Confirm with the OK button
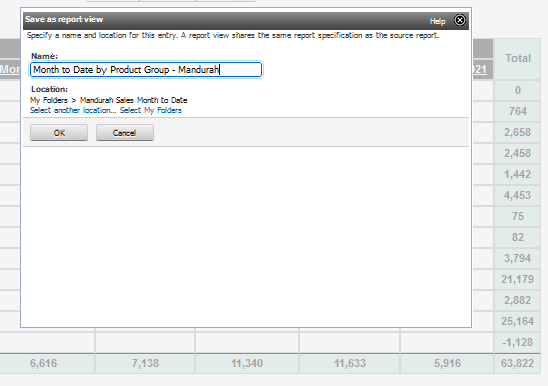The image size is (548, 386). point(59,133)
